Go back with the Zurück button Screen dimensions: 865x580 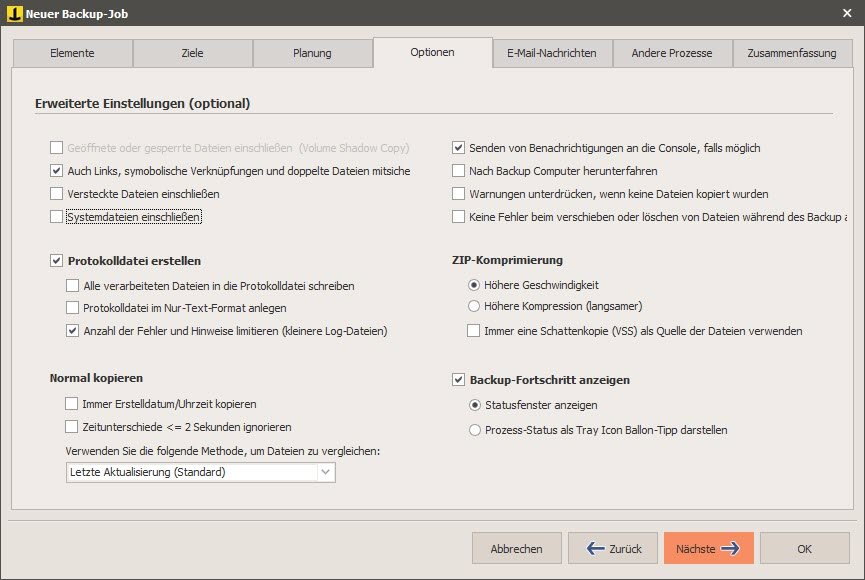[x=613, y=548]
